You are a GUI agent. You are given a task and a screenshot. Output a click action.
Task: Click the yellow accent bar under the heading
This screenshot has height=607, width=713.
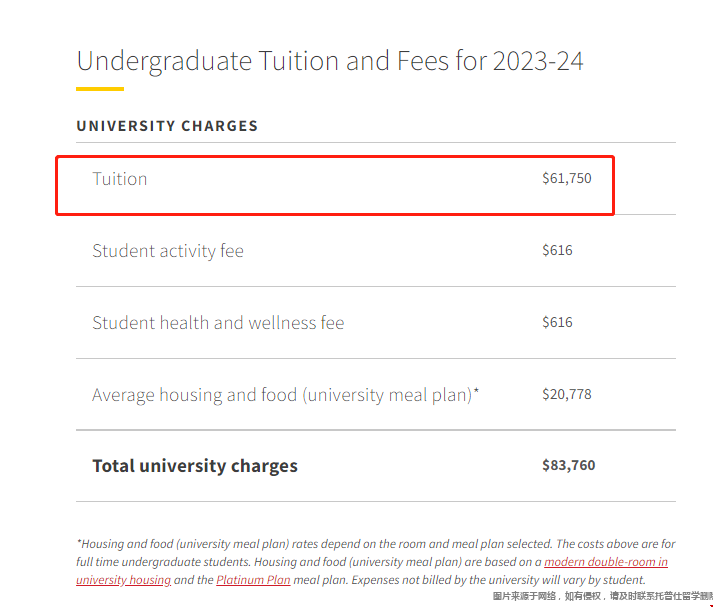pos(100,89)
